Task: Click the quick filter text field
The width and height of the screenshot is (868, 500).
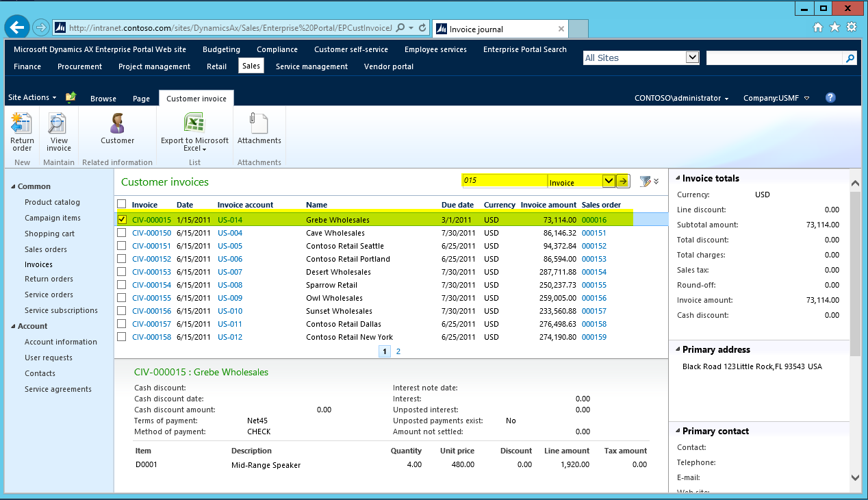Action: coord(505,181)
